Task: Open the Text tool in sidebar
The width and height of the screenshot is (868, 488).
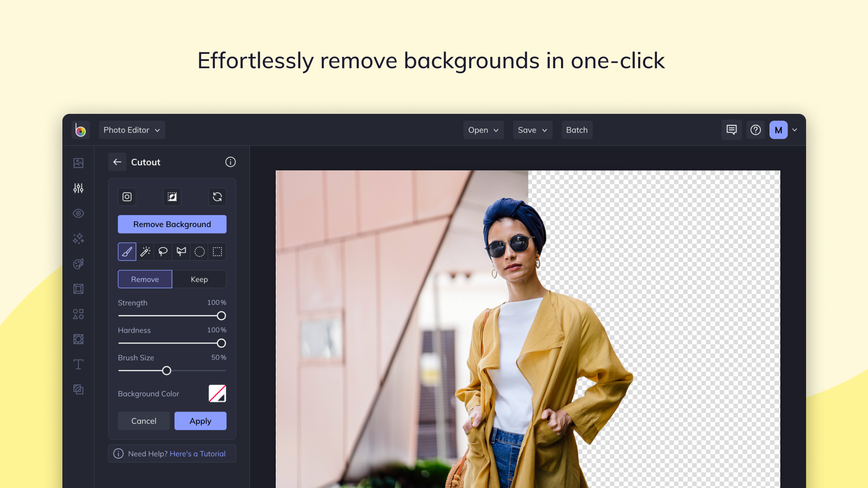Action: pos(78,364)
